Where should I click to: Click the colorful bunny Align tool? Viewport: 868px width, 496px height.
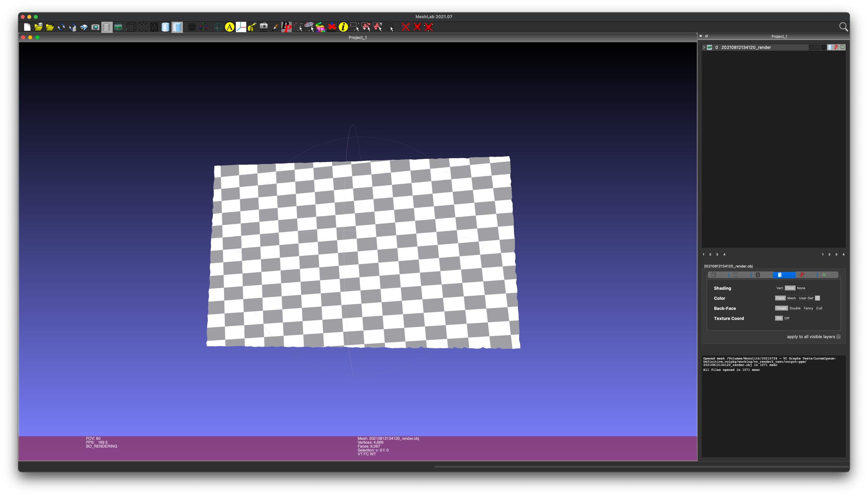coord(320,27)
